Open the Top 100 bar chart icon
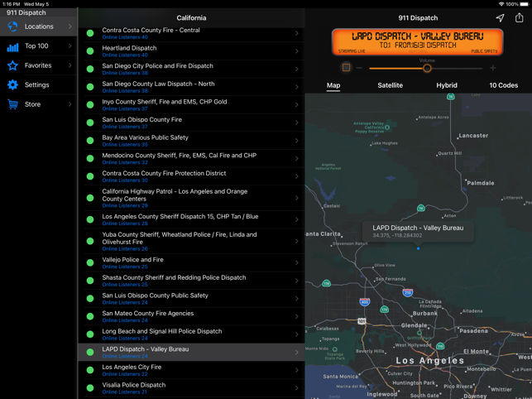The height and width of the screenshot is (399, 532). (12, 47)
